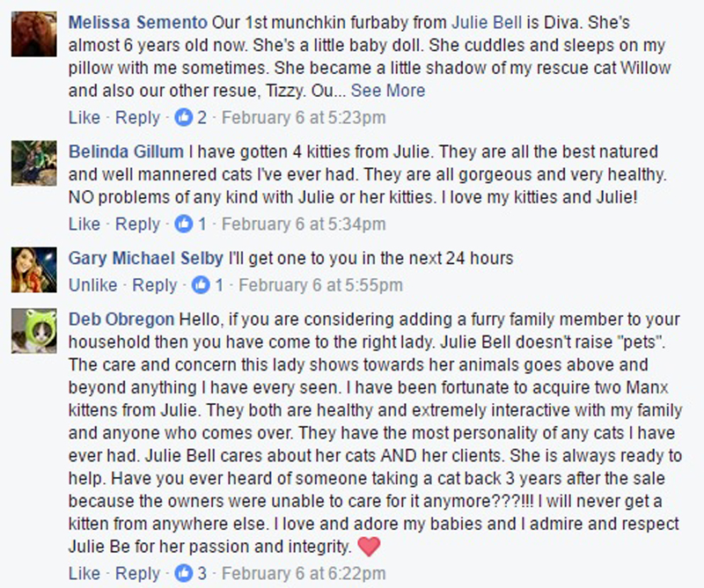704x588 pixels.
Task: Click the like-count thumb icon on Deb Obregon's comment
Action: (x=184, y=573)
